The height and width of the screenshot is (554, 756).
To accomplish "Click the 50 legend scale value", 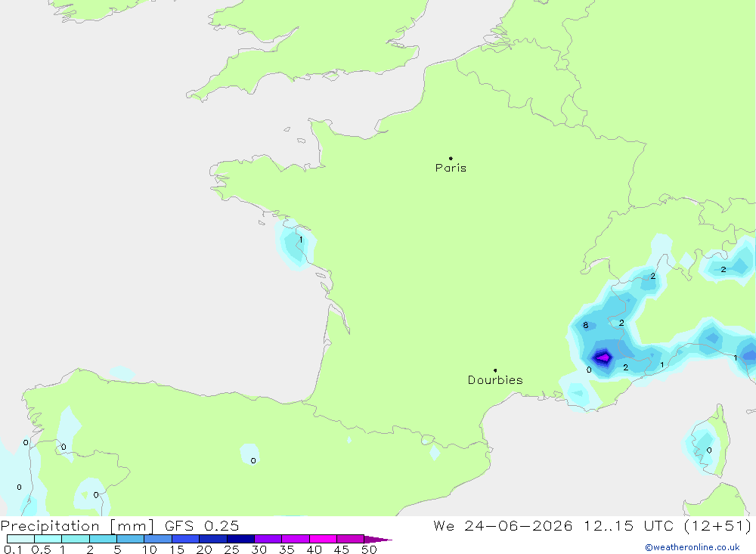I will click(x=369, y=549).
